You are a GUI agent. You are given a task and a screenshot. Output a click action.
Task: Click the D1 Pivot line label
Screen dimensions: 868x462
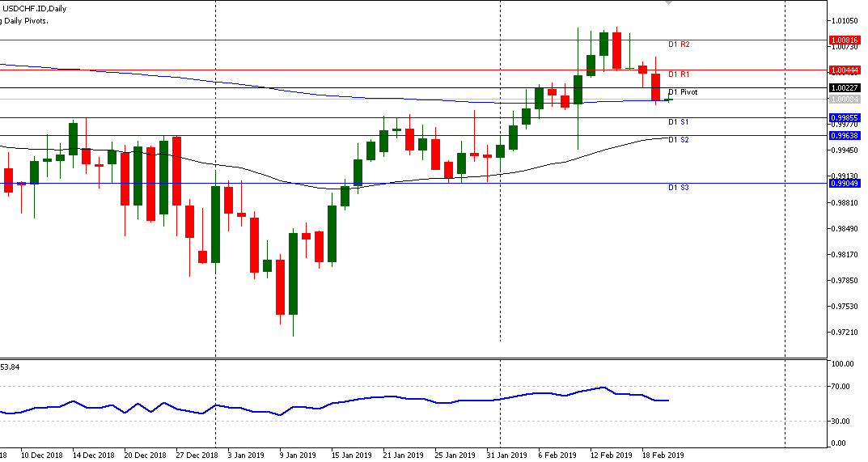click(x=682, y=92)
